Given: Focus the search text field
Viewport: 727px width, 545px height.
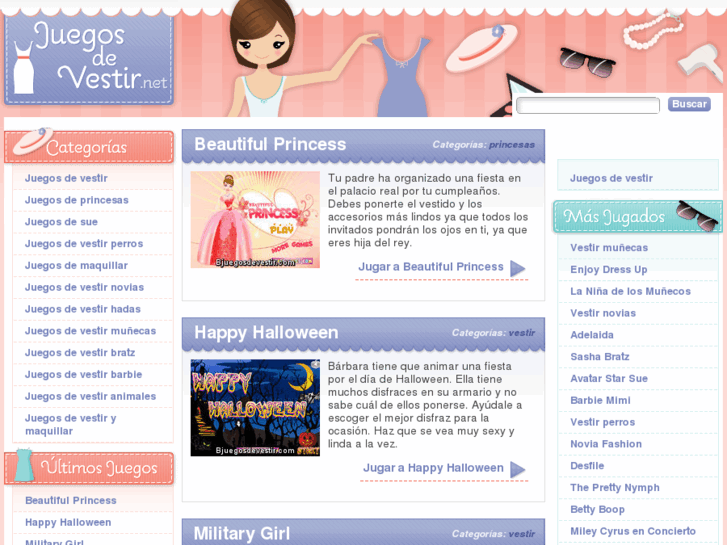Looking at the screenshot, I should (588, 105).
